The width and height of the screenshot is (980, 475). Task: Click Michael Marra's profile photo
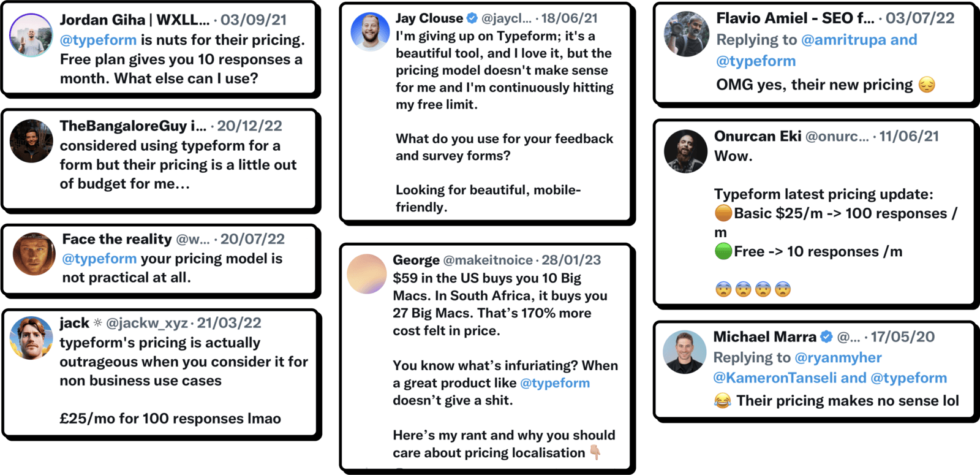(x=685, y=352)
